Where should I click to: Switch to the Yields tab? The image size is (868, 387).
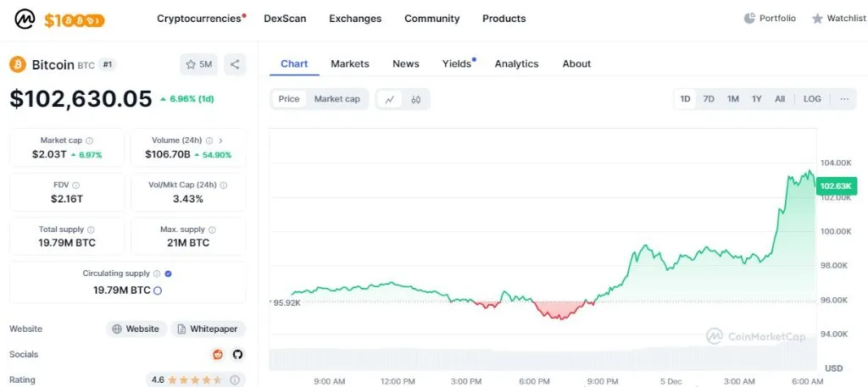[x=457, y=64]
